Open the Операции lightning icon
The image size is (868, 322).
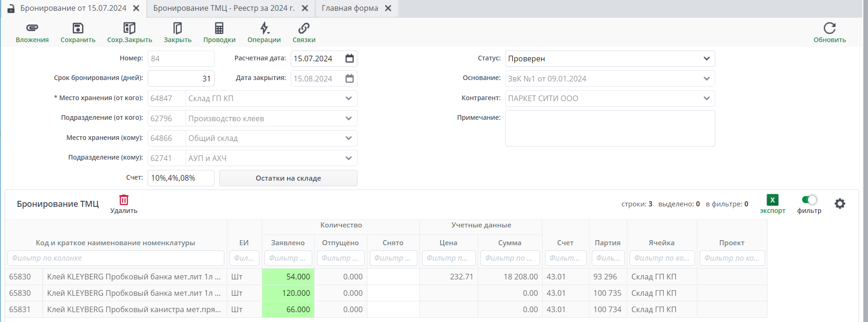264,29
